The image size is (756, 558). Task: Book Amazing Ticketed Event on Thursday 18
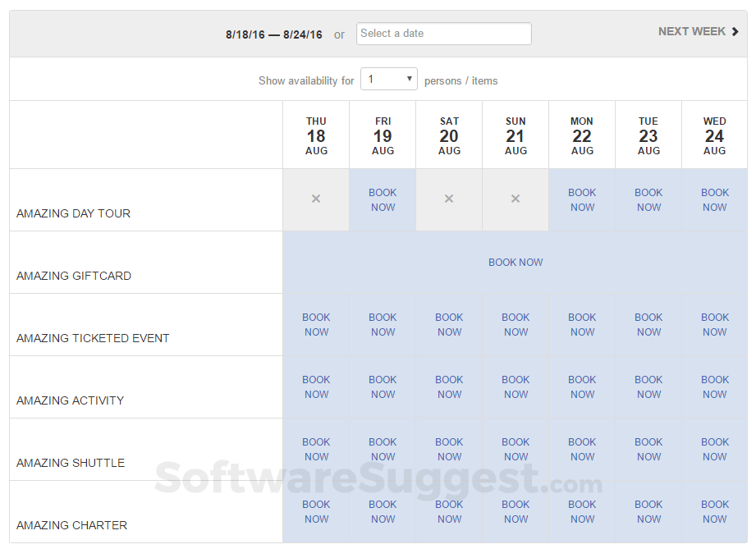(x=316, y=325)
